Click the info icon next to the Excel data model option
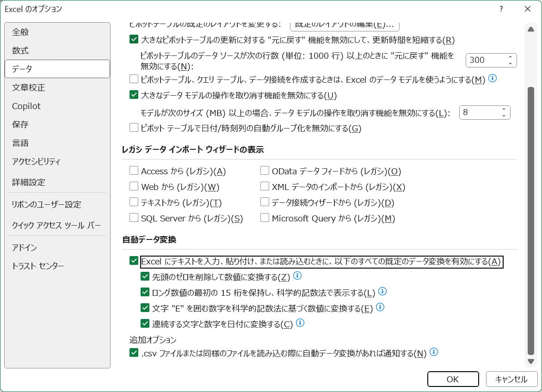This screenshot has height=392, width=542. 493,79
